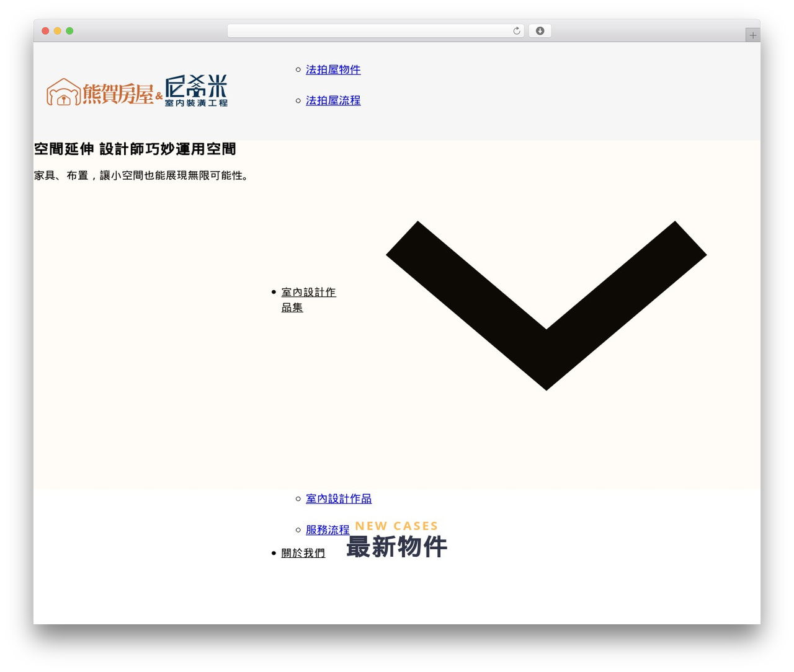The image size is (794, 672).
Task: Maximize the window with the green button
Action: tap(69, 31)
